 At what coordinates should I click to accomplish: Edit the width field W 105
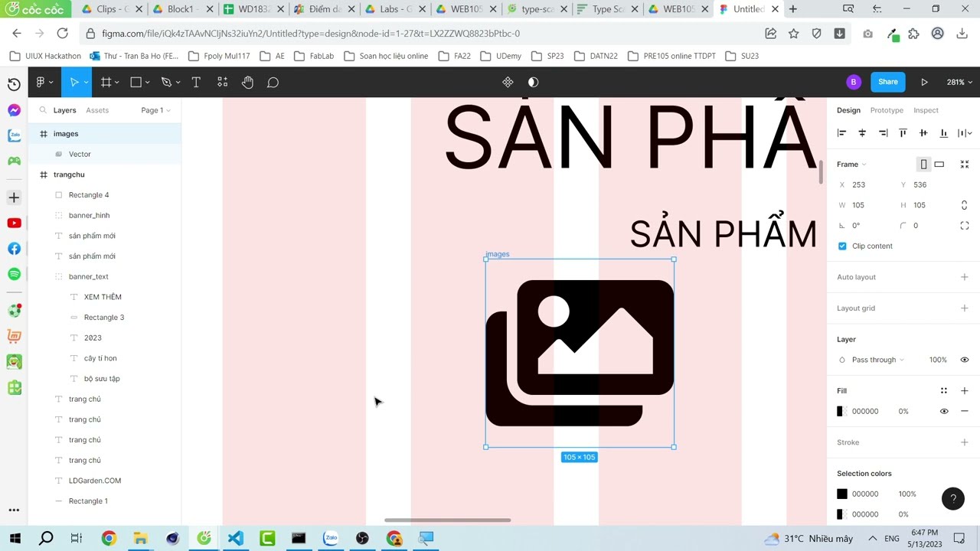tap(864, 205)
